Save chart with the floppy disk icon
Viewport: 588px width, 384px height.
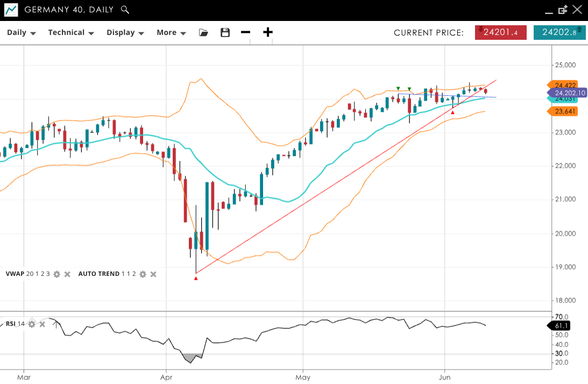point(225,32)
